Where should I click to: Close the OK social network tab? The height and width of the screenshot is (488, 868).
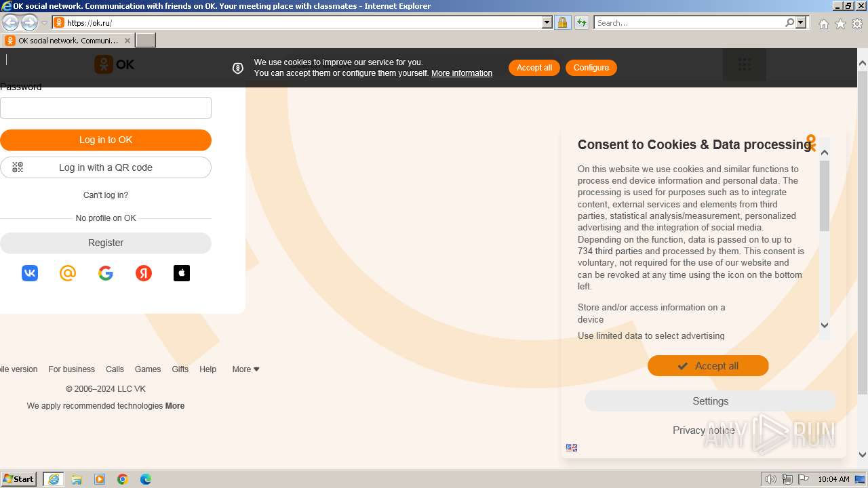(x=127, y=41)
